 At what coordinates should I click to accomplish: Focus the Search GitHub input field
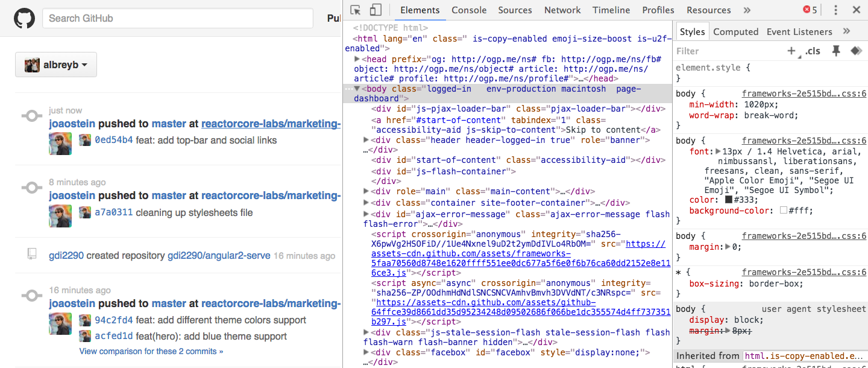tap(178, 18)
